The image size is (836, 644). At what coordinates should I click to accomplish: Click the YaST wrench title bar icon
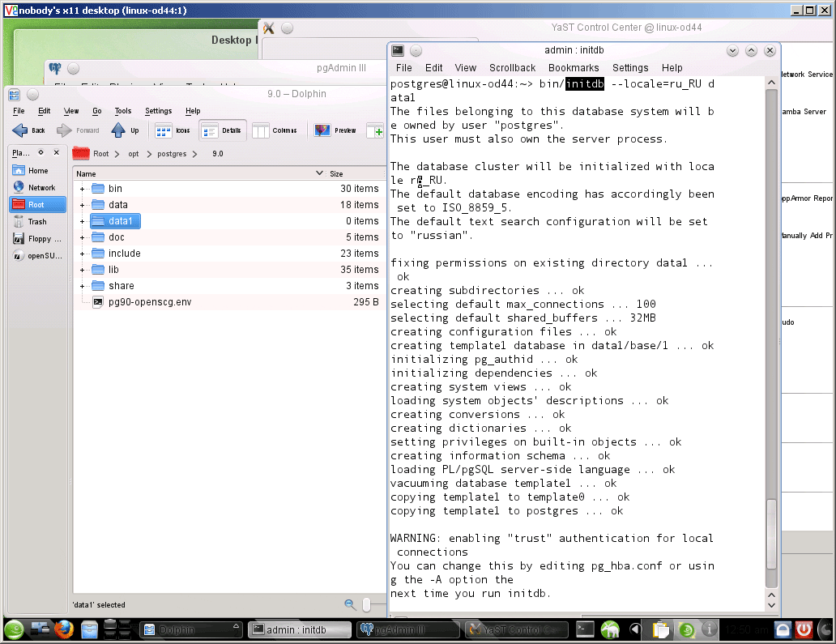tap(269, 28)
